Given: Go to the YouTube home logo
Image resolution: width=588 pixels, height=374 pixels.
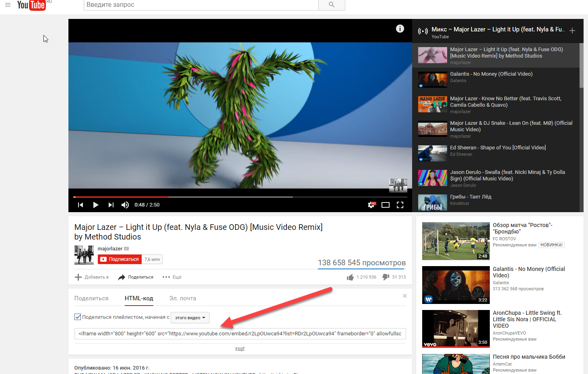Looking at the screenshot, I should coord(31,5).
